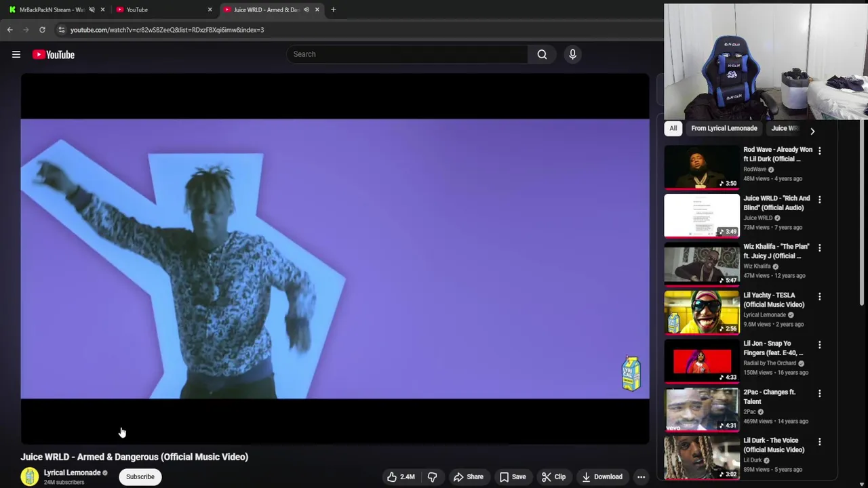The image size is (868, 488).
Task: Click Wiz Khalifa channel name
Action: click(x=757, y=266)
